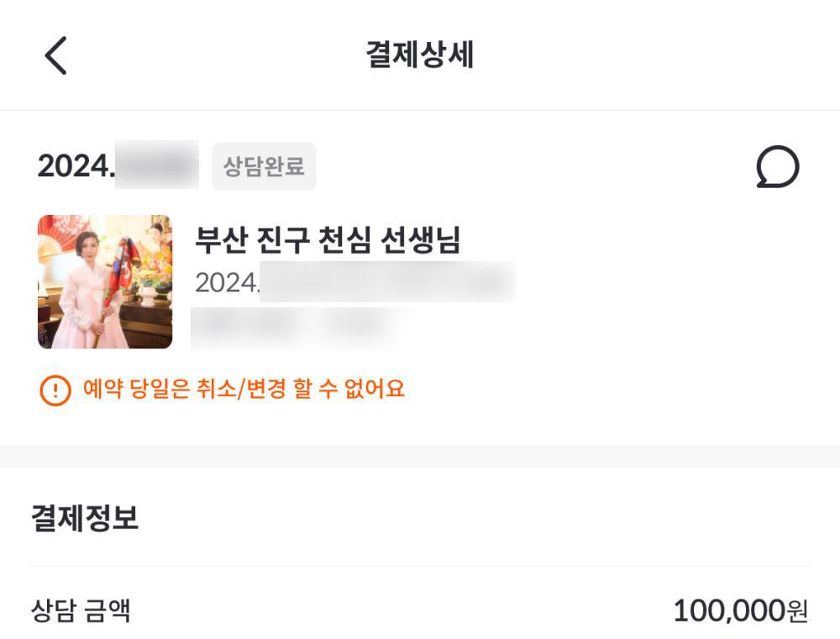840x639 pixels.
Task: Click the blurred text below reservation date
Action: (301, 327)
